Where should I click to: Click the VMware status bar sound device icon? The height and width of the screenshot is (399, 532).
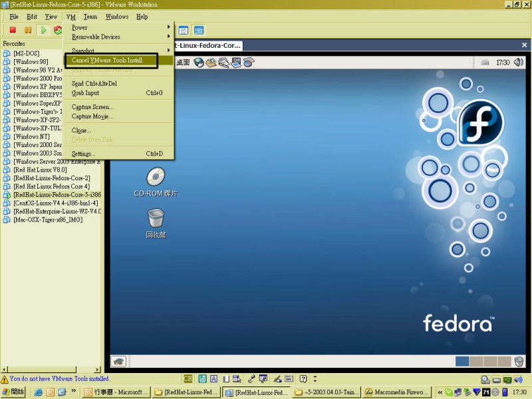tap(518, 380)
